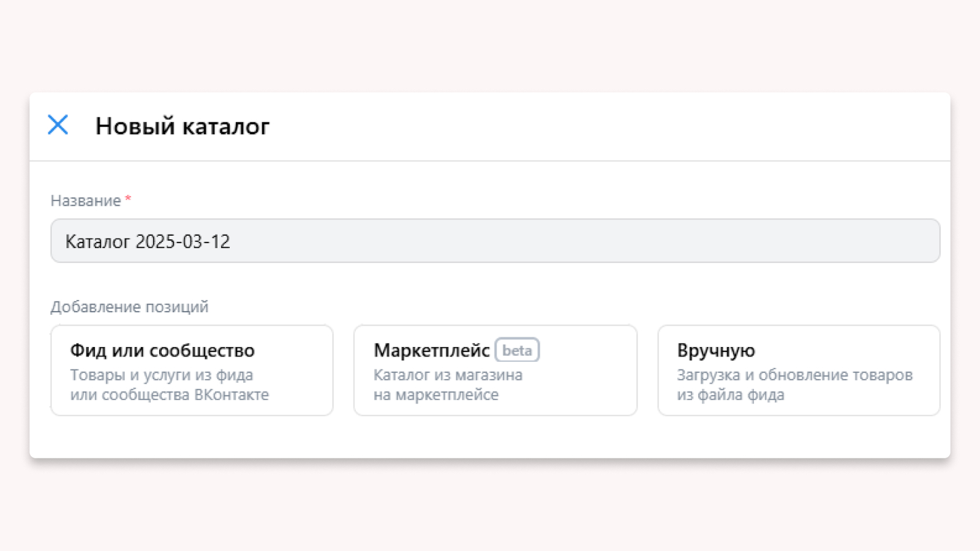Click the beta badge beside Маркетплейс
The image size is (980, 551).
coord(517,350)
